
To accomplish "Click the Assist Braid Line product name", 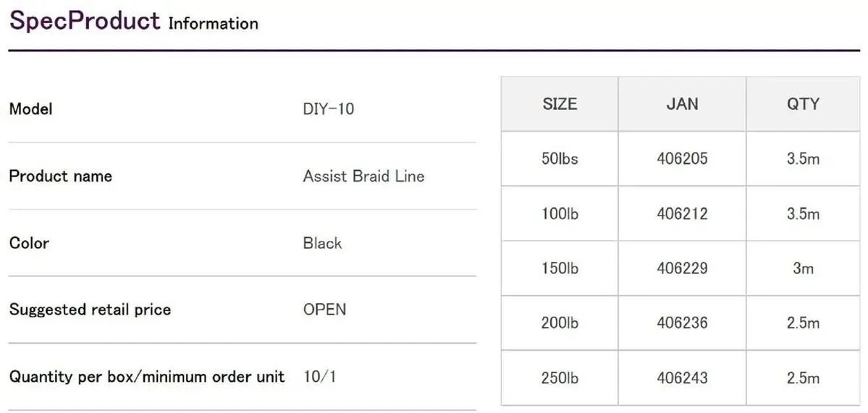I will pyautogui.click(x=363, y=176).
